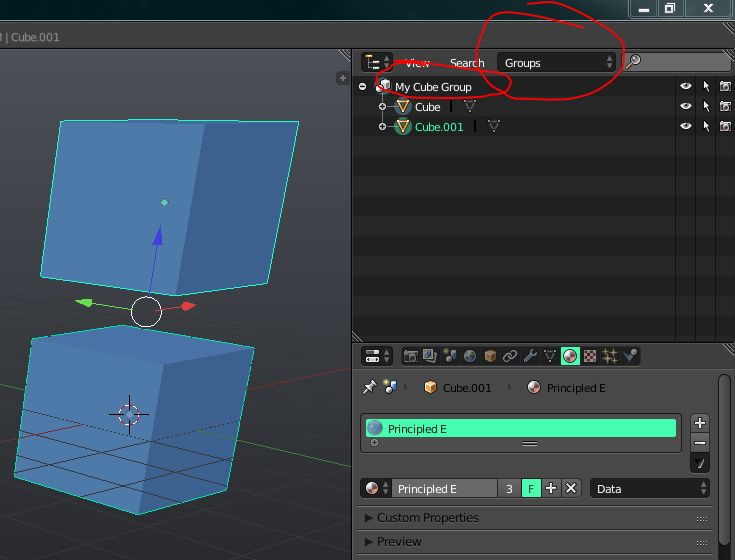Click mesh data icon beside Cube.001
The image size is (735, 560).
coord(494,126)
